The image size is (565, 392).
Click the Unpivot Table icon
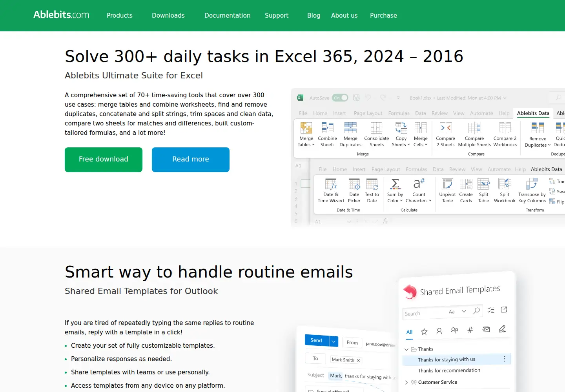coord(447,191)
